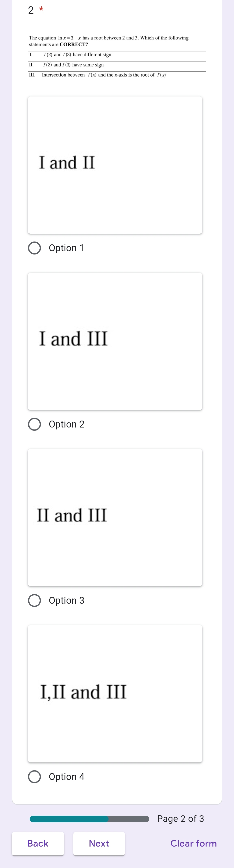Screen dimensions: 234x868
Task: Select the Option 1 radio button
Action: 34,248
